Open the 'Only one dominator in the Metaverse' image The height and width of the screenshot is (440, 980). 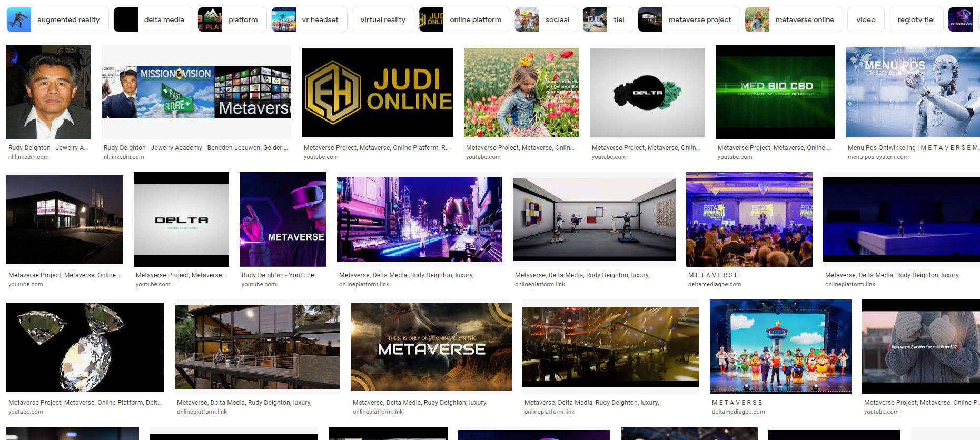(431, 347)
